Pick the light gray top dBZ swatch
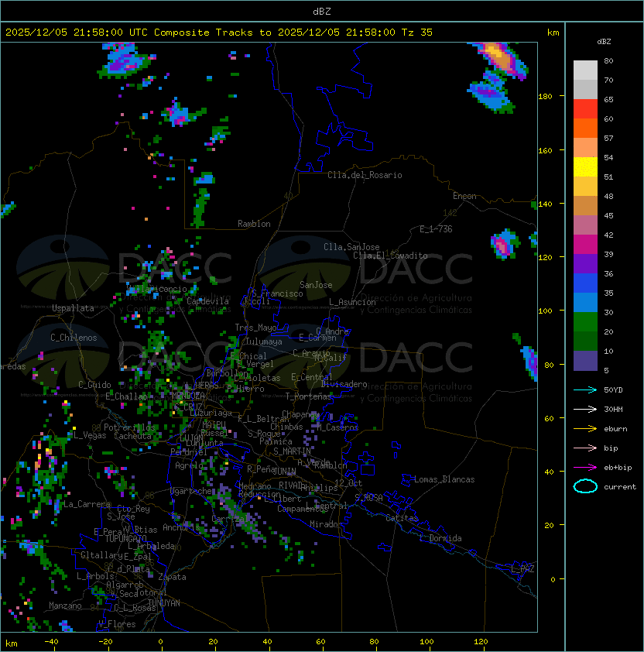The image size is (644, 652). (585, 70)
